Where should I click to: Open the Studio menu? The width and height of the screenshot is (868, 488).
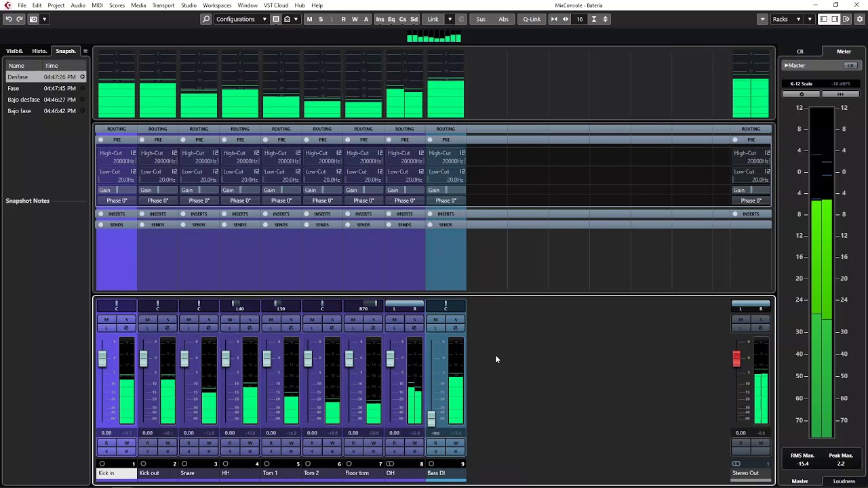(189, 5)
